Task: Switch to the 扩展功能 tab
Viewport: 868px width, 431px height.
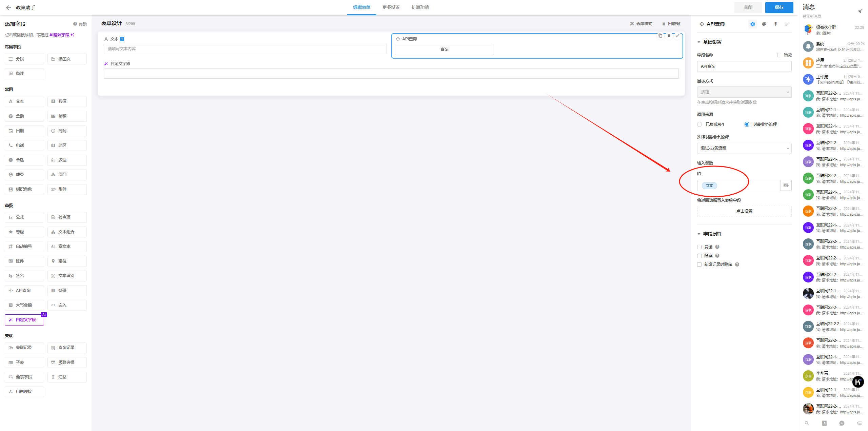Action: click(x=420, y=7)
